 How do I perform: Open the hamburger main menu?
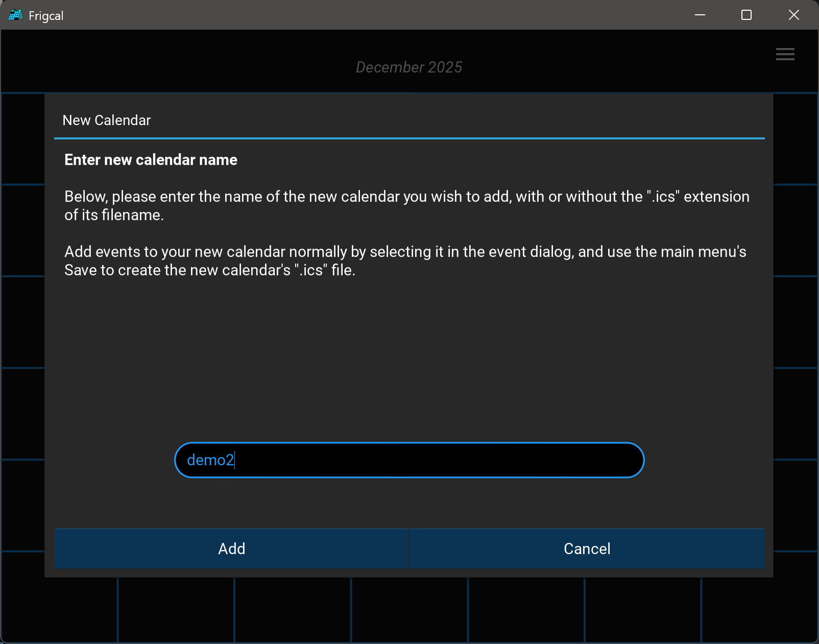pos(785,54)
